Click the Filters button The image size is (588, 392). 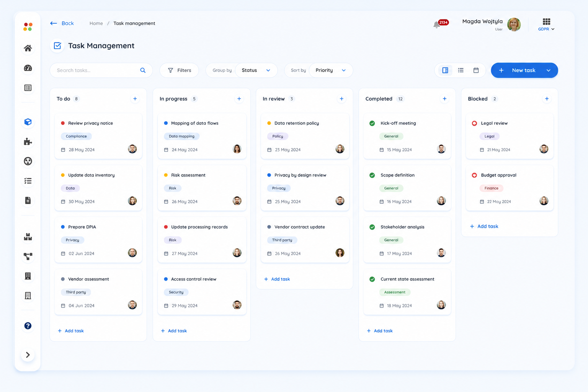tap(180, 70)
